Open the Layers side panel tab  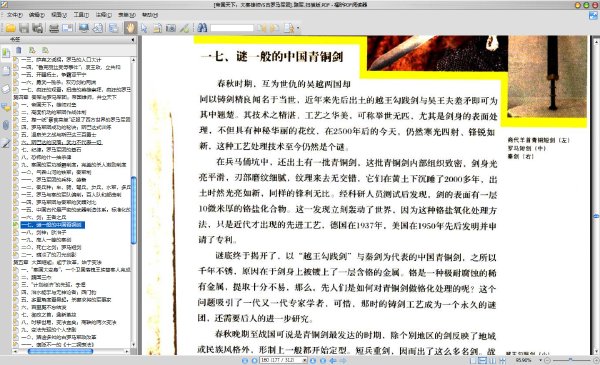pyautogui.click(x=6, y=89)
